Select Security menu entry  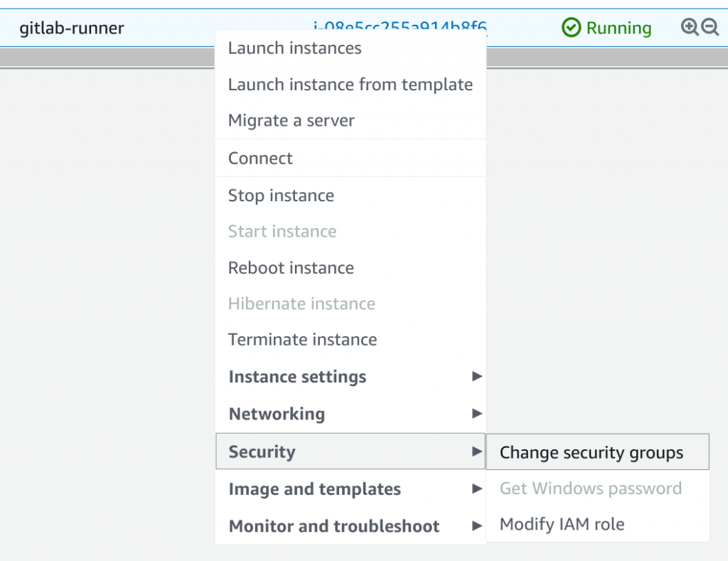350,452
